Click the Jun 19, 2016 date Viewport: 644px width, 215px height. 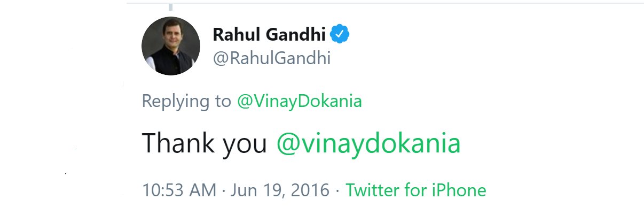[280, 190]
